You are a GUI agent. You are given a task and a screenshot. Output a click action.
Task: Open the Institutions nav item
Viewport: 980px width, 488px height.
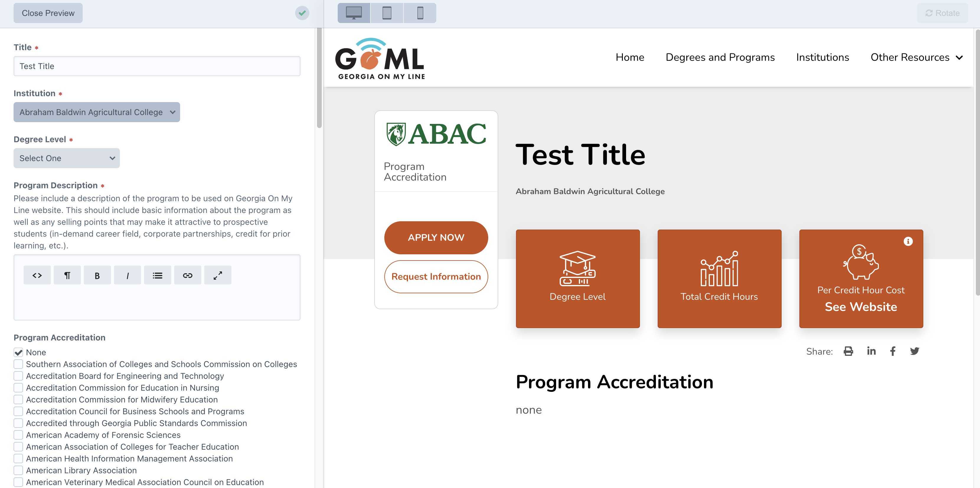(822, 57)
